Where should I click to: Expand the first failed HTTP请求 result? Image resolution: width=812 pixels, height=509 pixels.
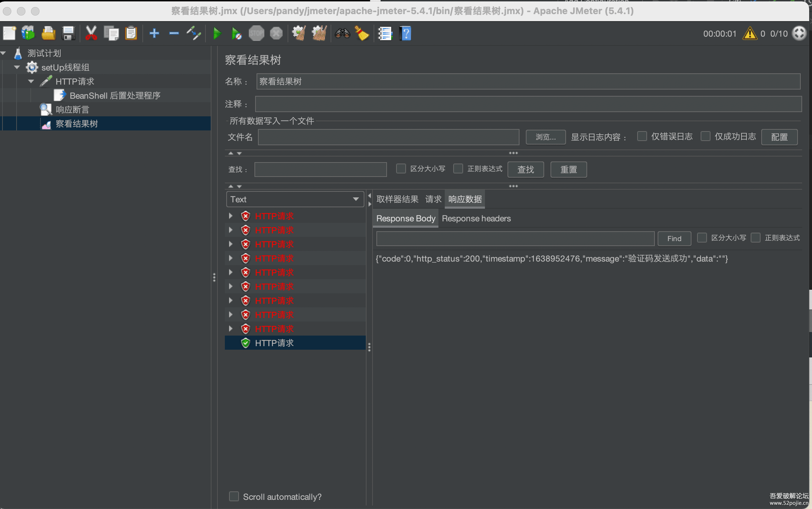coord(230,216)
